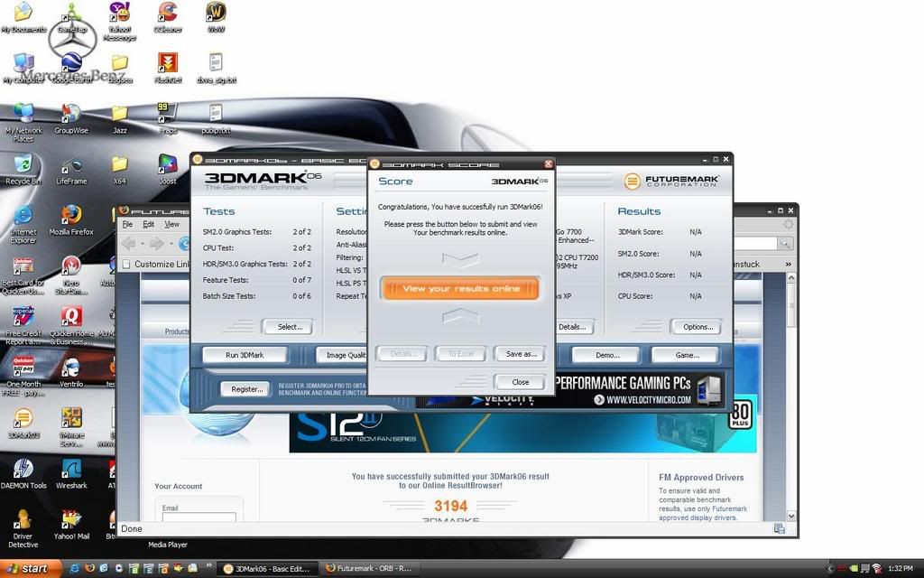Expand the hidden quick launch items chevron
This screenshot has width=924, height=578.
tap(208, 565)
